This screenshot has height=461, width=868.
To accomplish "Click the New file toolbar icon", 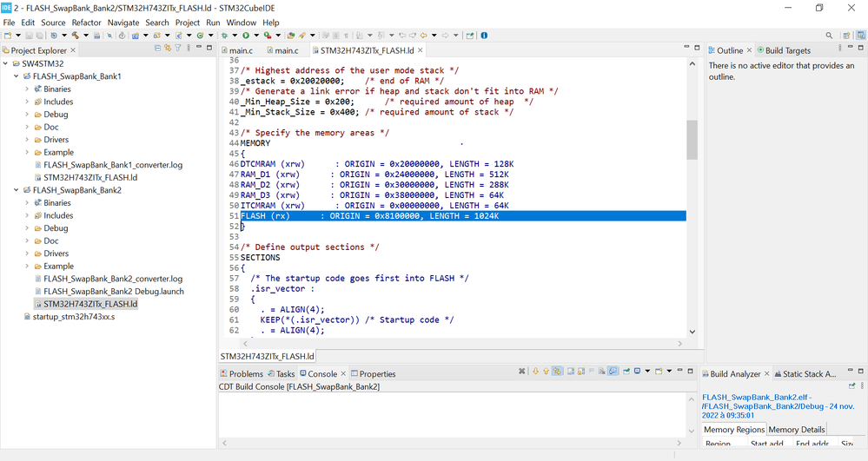I will tap(8, 36).
